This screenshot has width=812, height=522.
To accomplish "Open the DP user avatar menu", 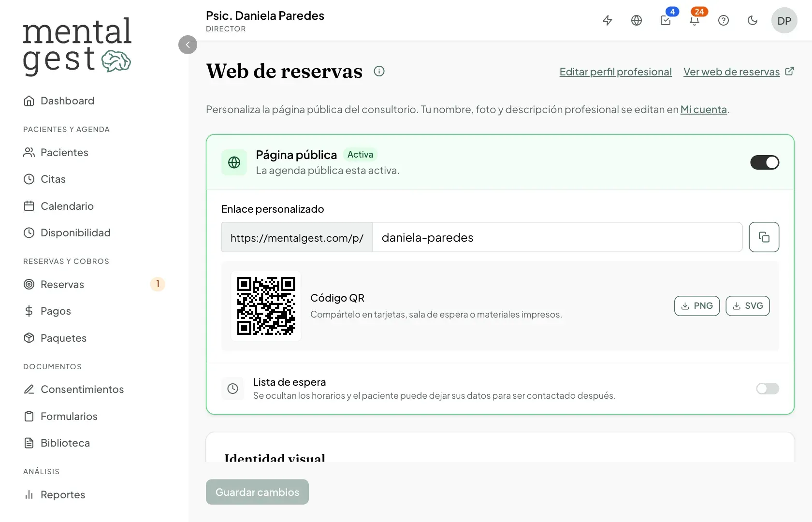I will pos(784,20).
